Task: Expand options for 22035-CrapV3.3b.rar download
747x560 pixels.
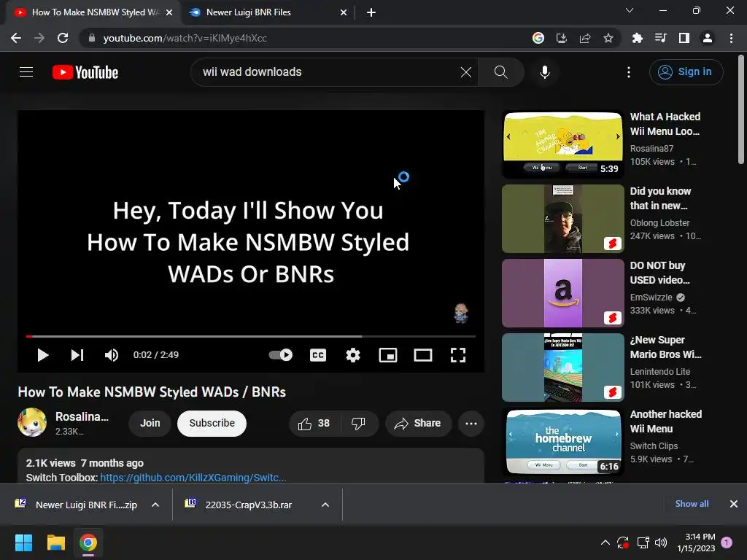Action: (325, 505)
